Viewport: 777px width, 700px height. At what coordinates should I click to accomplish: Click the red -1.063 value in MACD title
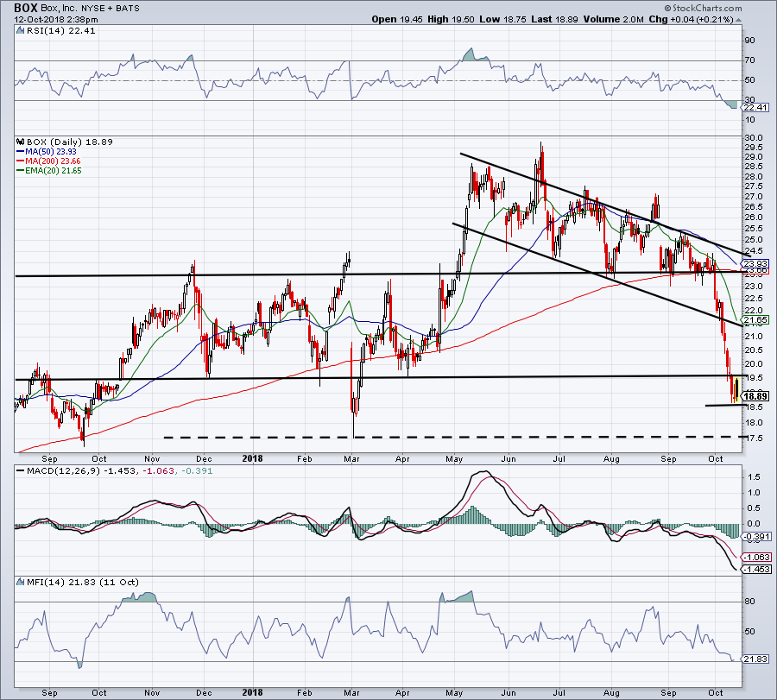click(x=159, y=470)
